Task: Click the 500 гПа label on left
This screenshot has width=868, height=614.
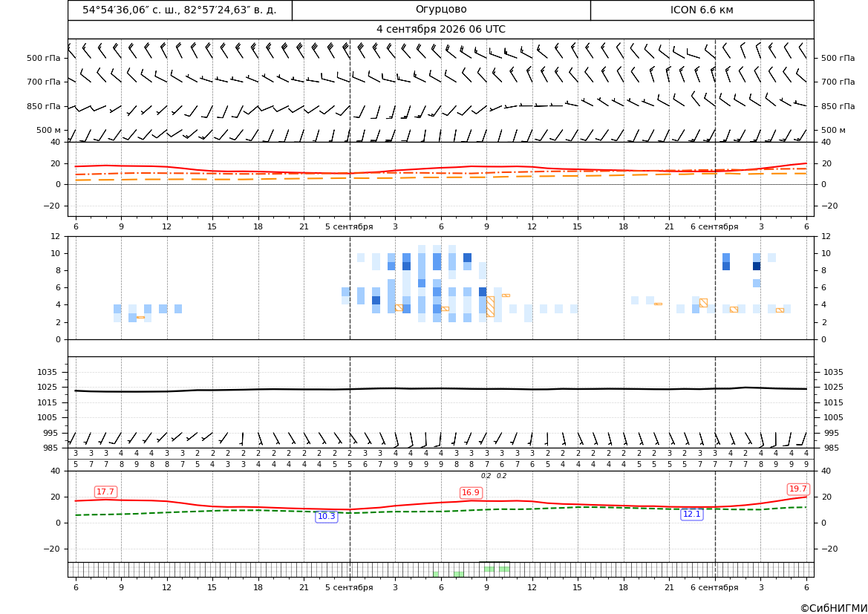Action: coord(44,58)
